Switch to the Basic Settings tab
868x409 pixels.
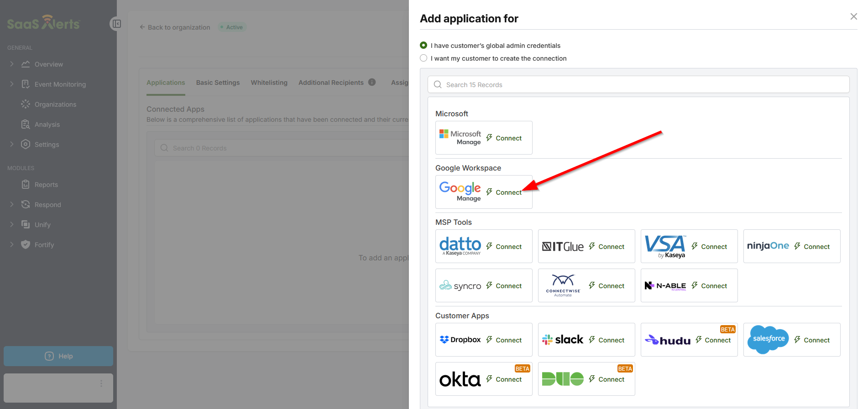[x=218, y=83]
